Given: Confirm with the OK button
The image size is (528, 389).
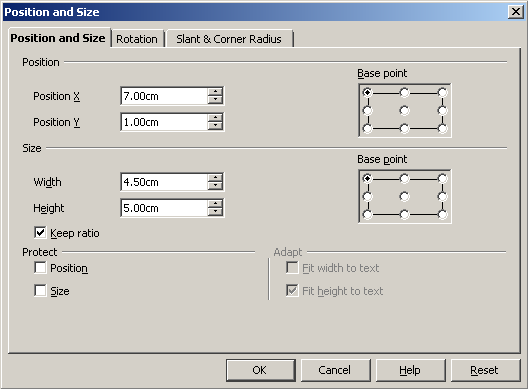Looking at the screenshot, I should coord(261,370).
